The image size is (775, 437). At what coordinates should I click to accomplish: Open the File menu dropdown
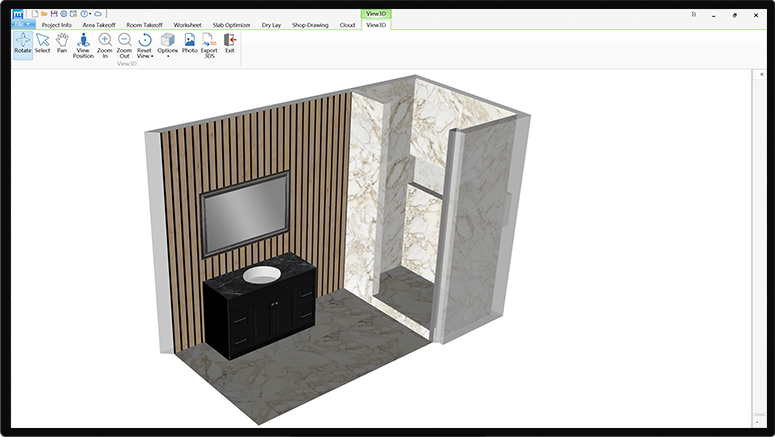[x=22, y=24]
